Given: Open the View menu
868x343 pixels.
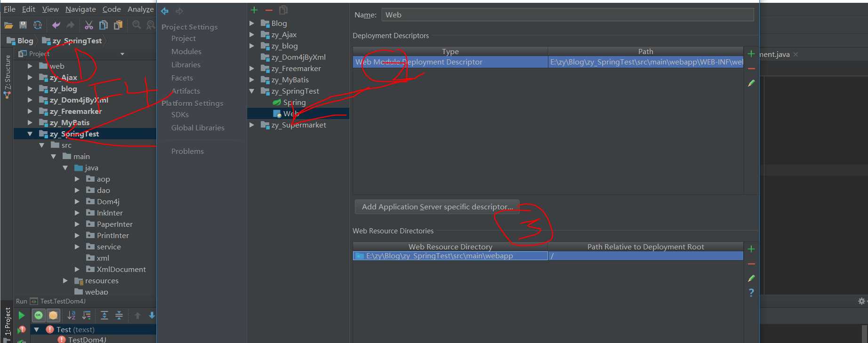Looking at the screenshot, I should coord(50,9).
